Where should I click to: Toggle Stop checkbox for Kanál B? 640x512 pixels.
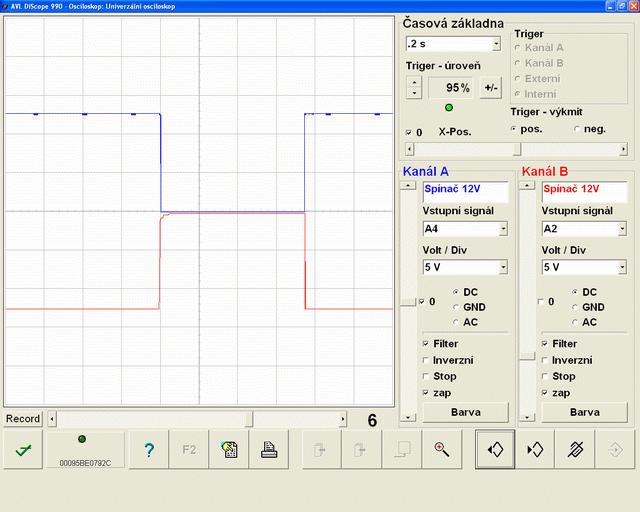[x=545, y=376]
